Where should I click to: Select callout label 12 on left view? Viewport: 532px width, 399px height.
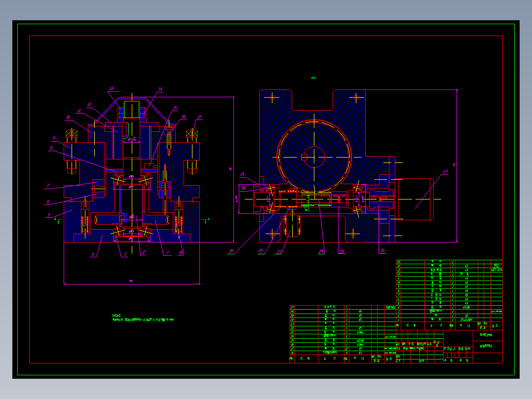89,105
